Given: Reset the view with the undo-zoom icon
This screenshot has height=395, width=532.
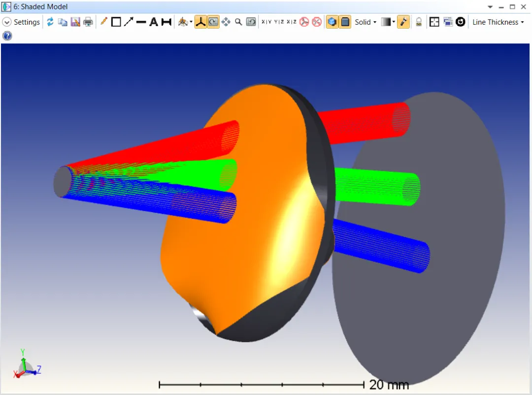Looking at the screenshot, I should click(x=251, y=22).
